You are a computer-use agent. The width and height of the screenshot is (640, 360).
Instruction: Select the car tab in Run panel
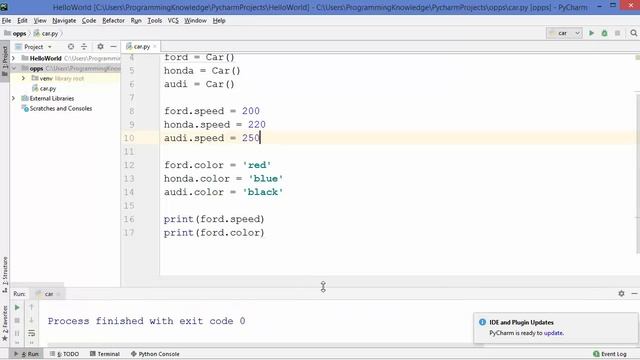coord(46,294)
